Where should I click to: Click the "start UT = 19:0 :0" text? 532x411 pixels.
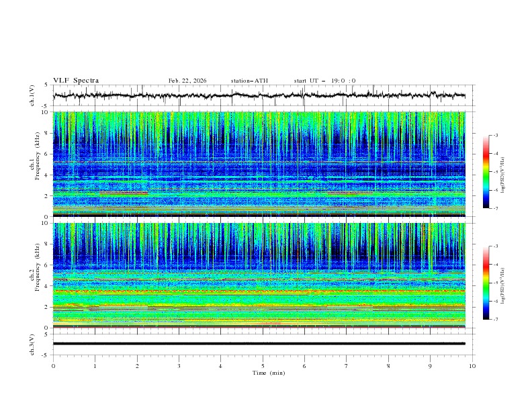tap(324, 81)
